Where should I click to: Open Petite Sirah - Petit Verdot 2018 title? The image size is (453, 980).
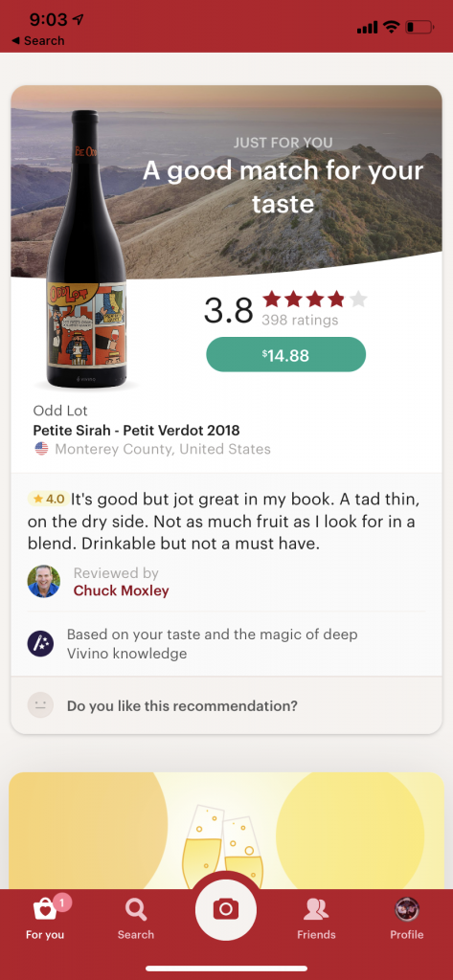pyautogui.click(x=136, y=430)
